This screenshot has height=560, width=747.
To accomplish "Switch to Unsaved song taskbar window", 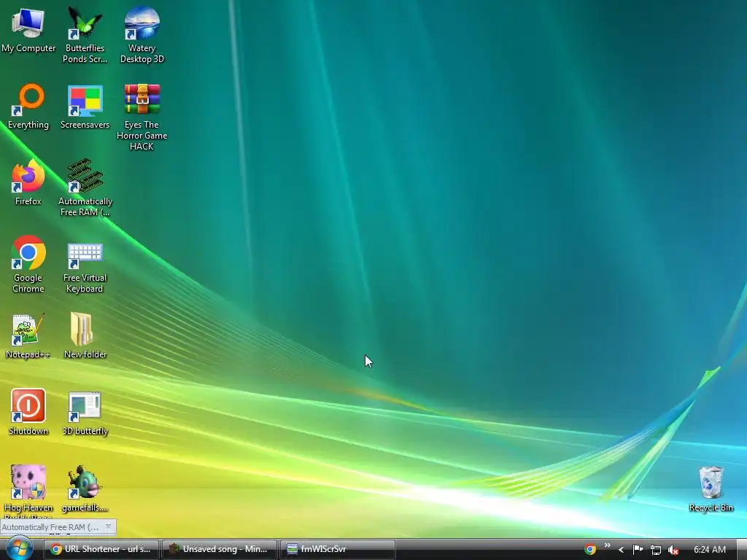I will pos(219,549).
